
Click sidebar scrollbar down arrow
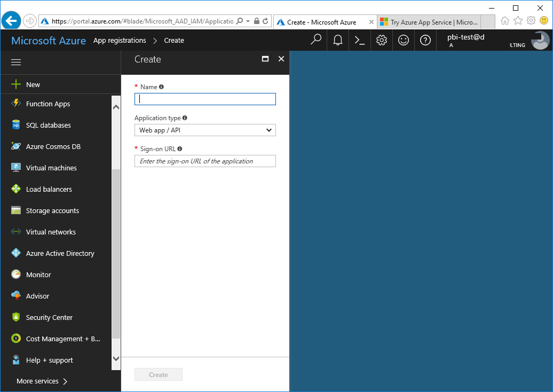(x=116, y=358)
